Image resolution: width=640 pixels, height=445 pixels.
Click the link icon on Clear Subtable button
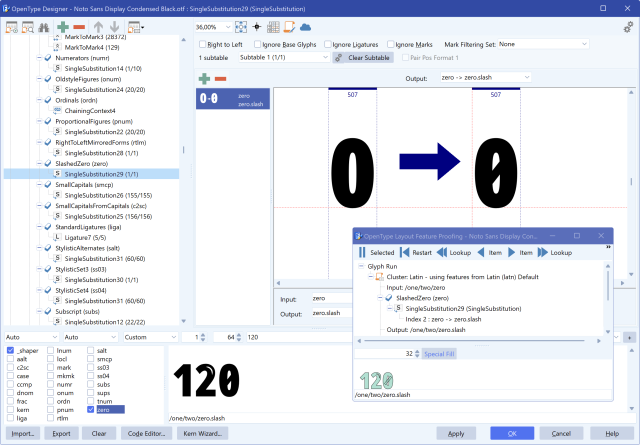click(339, 58)
